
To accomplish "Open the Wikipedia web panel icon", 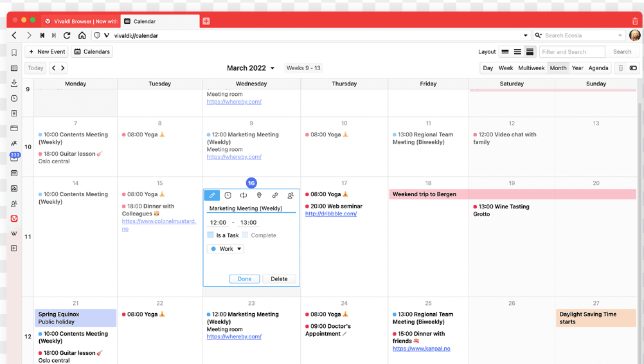I will point(14,233).
